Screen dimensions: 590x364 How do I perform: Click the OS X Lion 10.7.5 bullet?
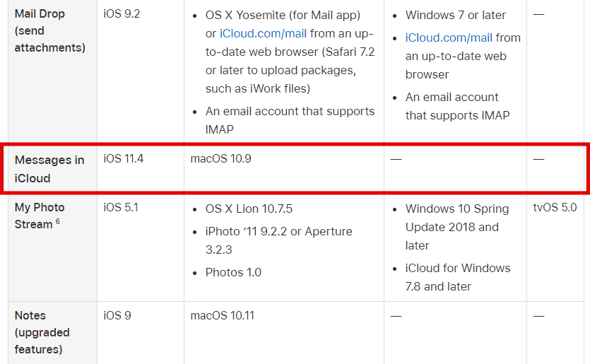pyautogui.click(x=249, y=209)
